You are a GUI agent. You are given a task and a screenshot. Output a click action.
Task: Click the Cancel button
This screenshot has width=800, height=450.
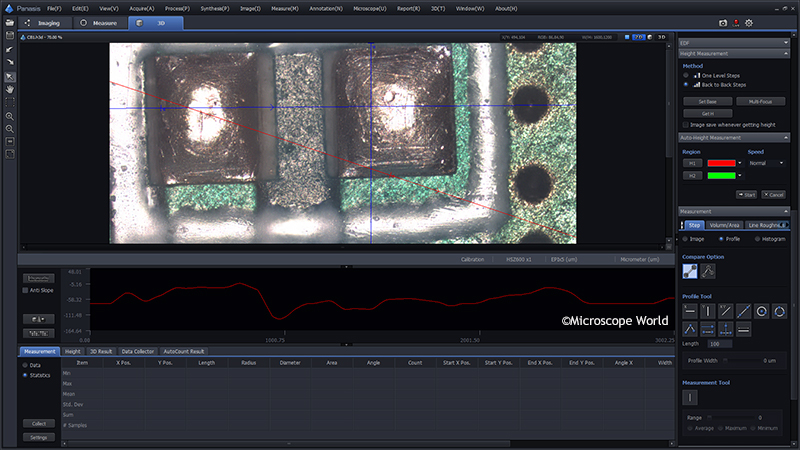[x=773, y=195]
